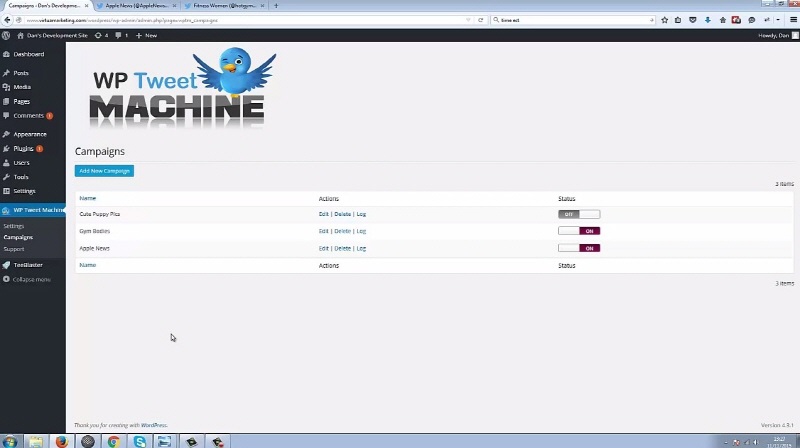800x448 pixels.
Task: Select the Campaigns browser tab
Action: (x=46, y=6)
